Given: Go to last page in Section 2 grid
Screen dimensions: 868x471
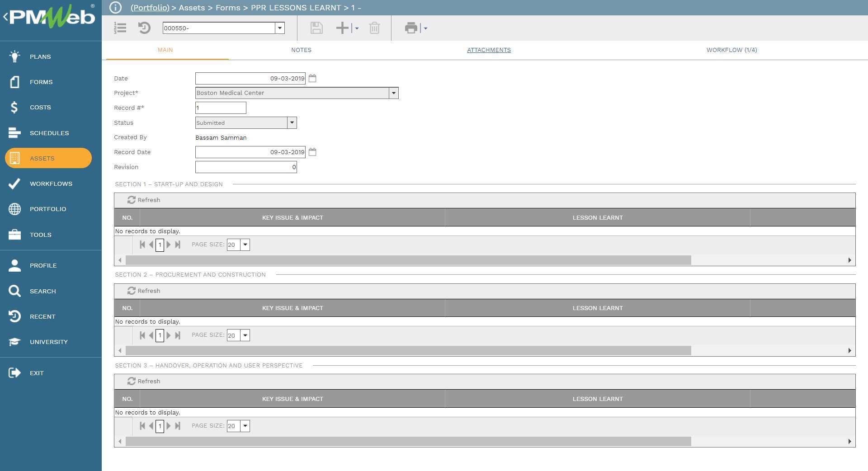Looking at the screenshot, I should [x=178, y=335].
